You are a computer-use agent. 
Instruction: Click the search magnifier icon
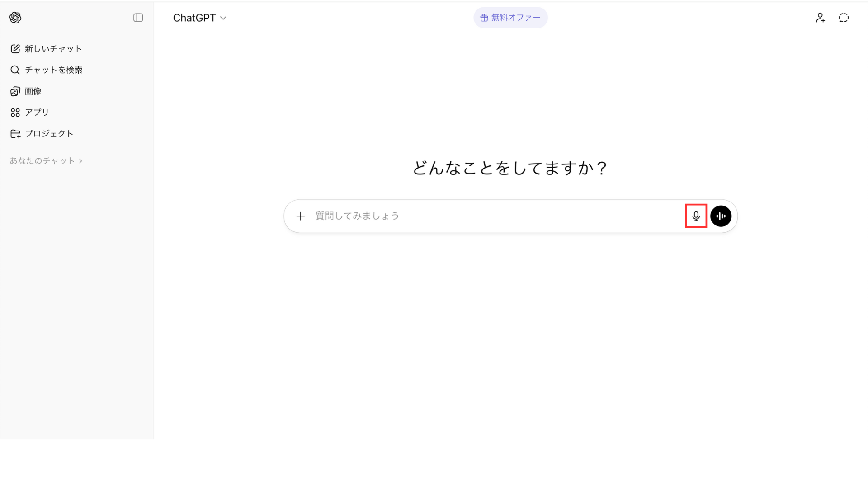(15, 70)
